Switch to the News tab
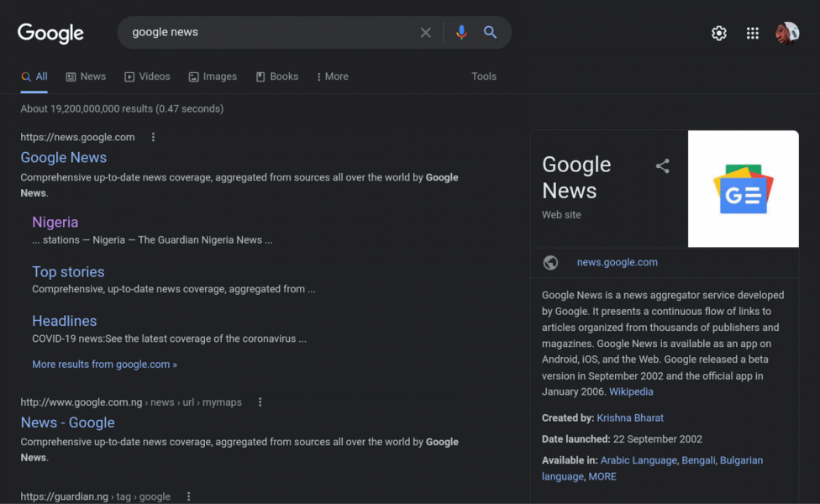The width and height of the screenshot is (820, 504). point(86,76)
